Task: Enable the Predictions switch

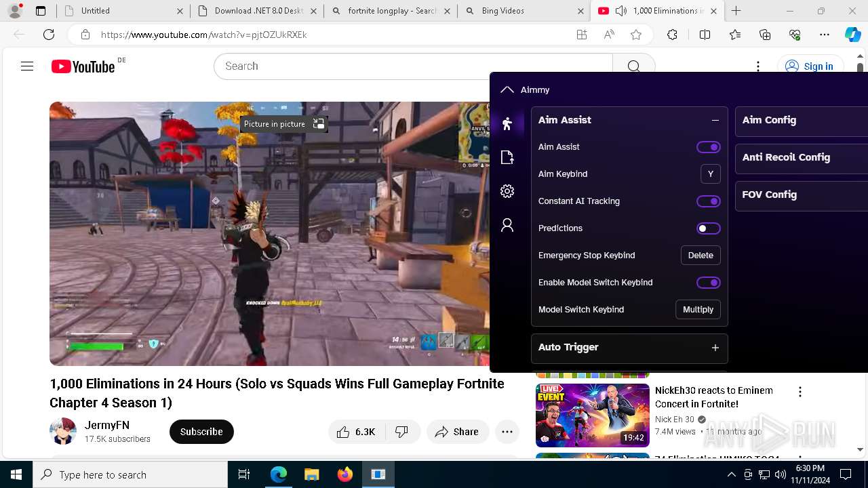Action: (708, 228)
